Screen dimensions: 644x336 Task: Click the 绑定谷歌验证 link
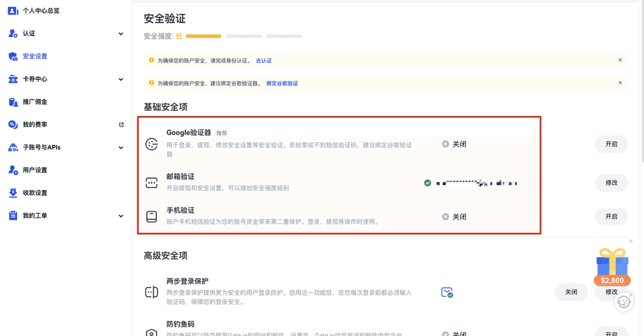click(282, 83)
